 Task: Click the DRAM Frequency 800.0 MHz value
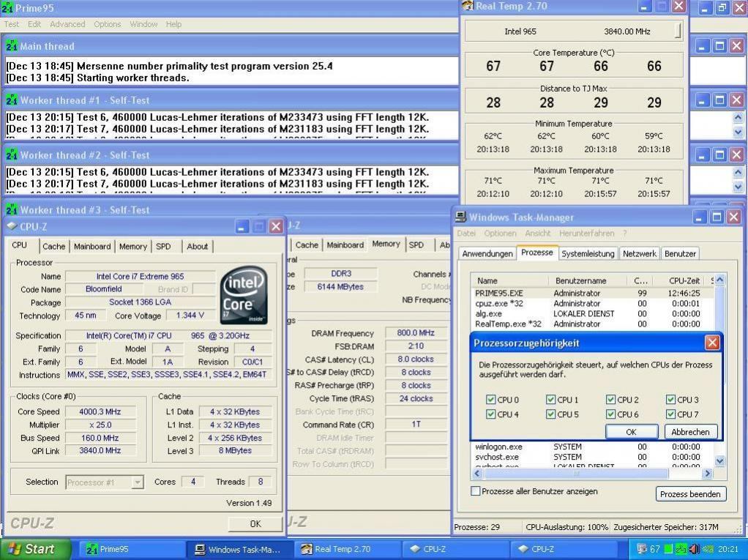pos(416,333)
